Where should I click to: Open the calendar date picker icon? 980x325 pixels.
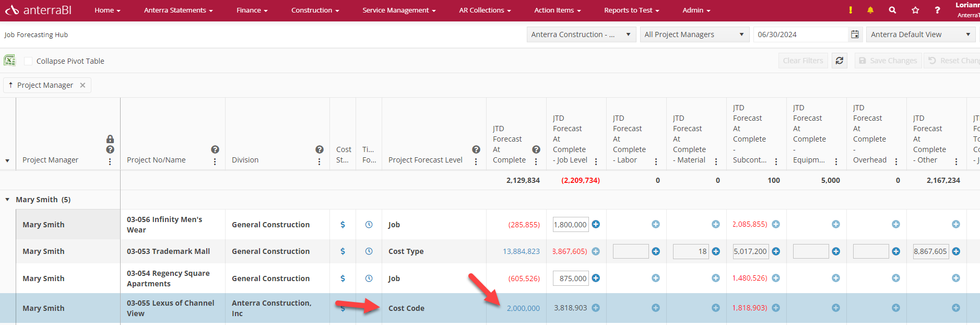[x=855, y=34]
